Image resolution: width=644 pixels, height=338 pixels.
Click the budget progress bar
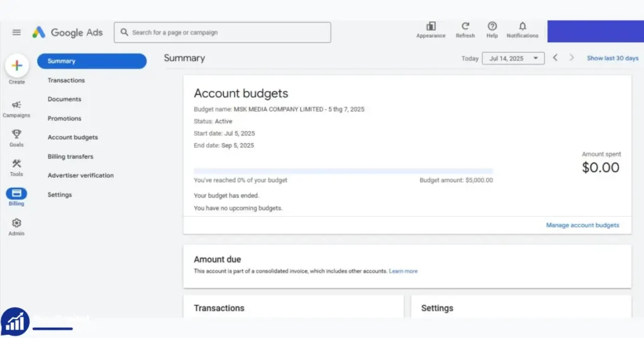[x=343, y=171]
